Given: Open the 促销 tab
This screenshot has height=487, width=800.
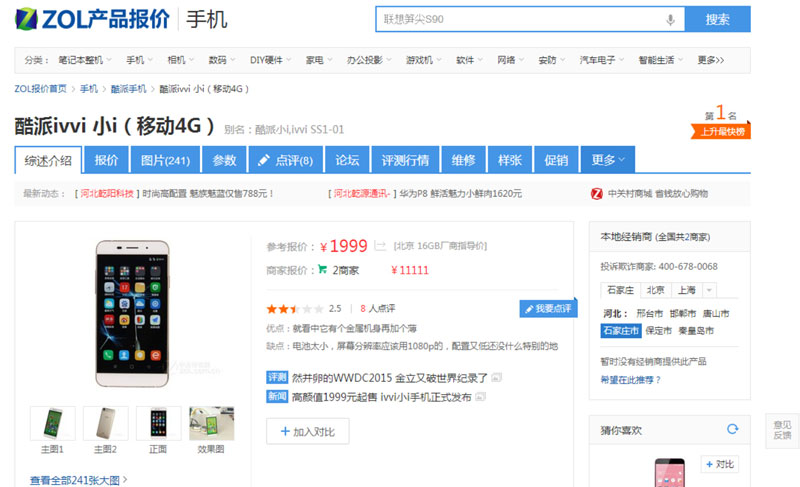Looking at the screenshot, I should pos(556,160).
